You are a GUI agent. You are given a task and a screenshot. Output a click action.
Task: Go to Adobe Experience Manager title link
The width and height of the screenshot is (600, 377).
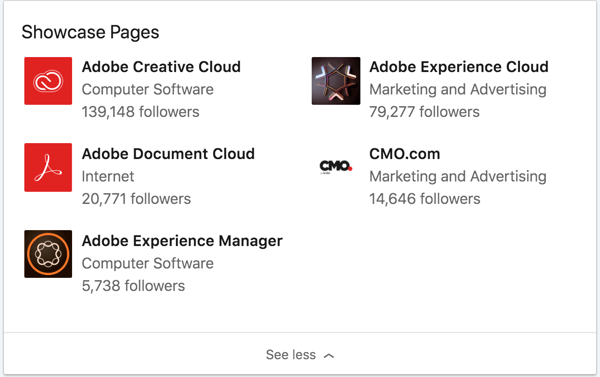[x=182, y=241]
